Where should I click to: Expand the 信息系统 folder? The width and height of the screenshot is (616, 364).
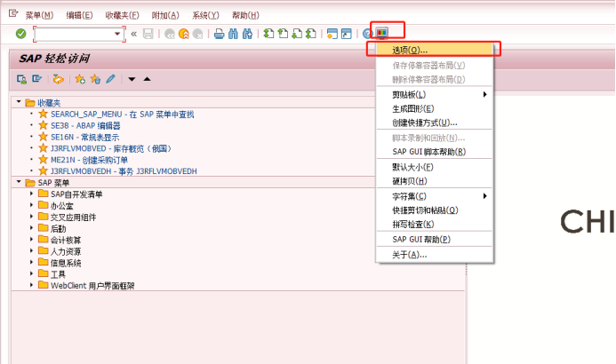tap(31, 262)
